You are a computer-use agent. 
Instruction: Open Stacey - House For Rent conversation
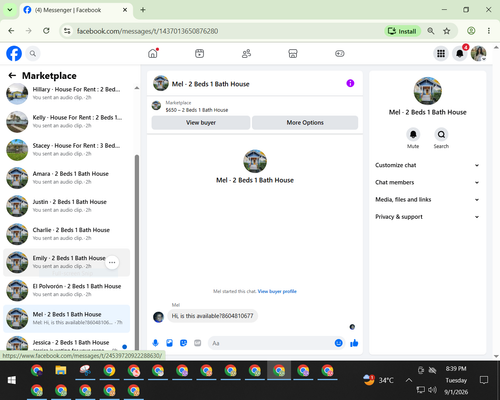pyautogui.click(x=67, y=150)
